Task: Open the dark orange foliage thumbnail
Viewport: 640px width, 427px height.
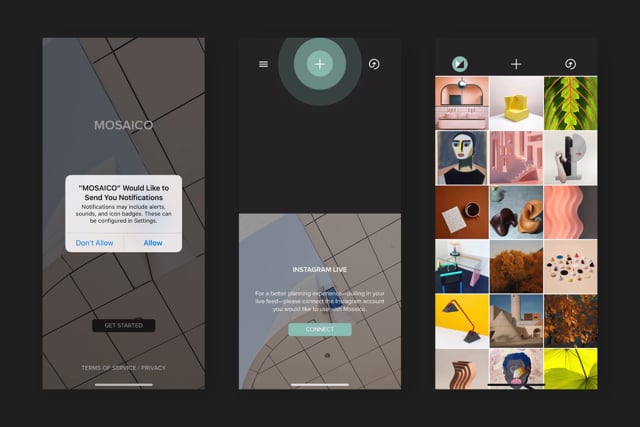Action: click(x=571, y=321)
